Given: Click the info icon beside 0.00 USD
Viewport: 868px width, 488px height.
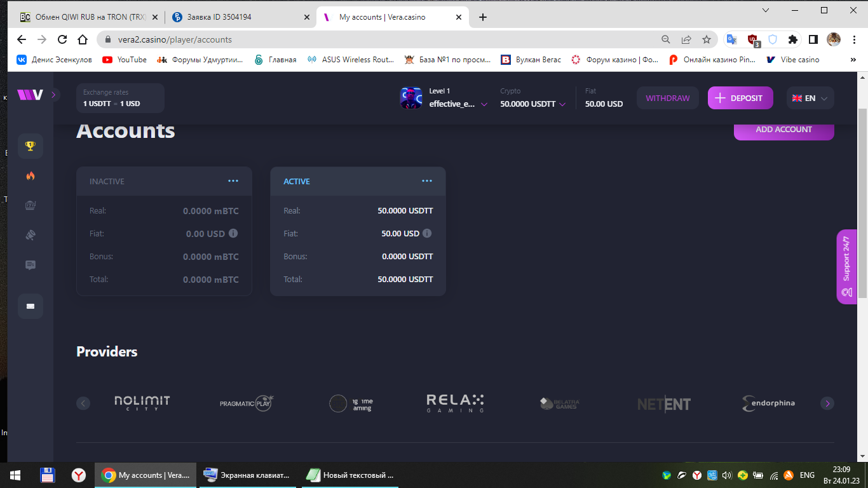Looking at the screenshot, I should [x=233, y=233].
